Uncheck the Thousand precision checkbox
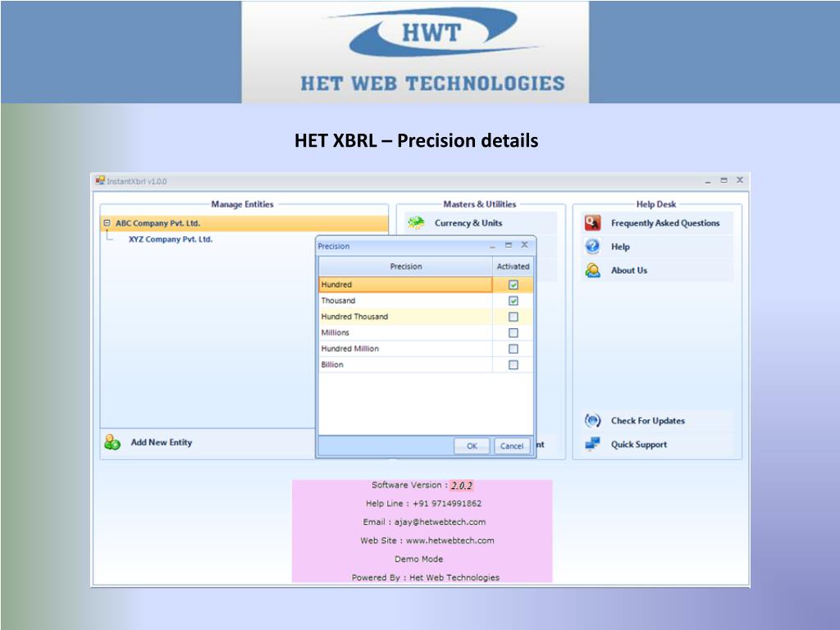Viewport: 840px width, 630px height. 514,300
